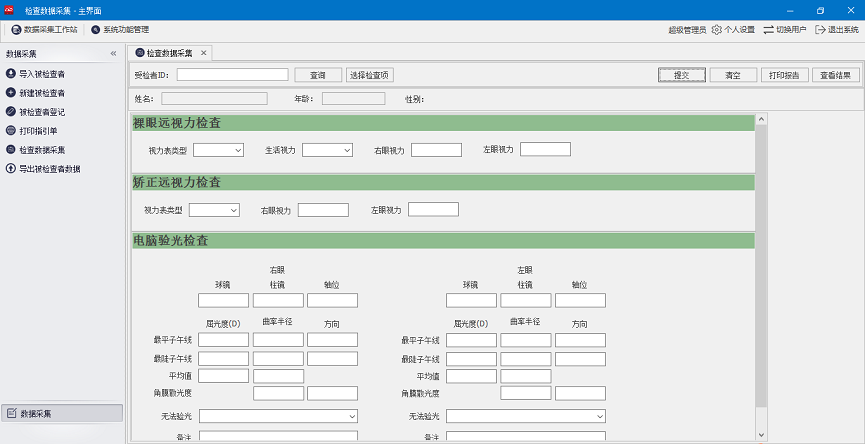Screen dimensions: 865x444
Task: Click 导出被检查者数据 export icon
Action: pyautogui.click(x=11, y=169)
